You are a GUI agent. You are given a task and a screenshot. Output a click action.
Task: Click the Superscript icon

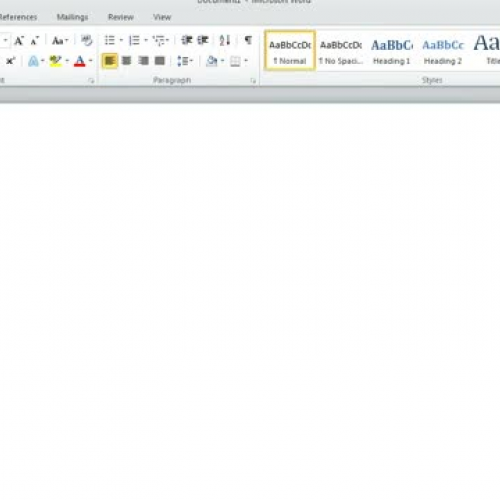click(10, 61)
